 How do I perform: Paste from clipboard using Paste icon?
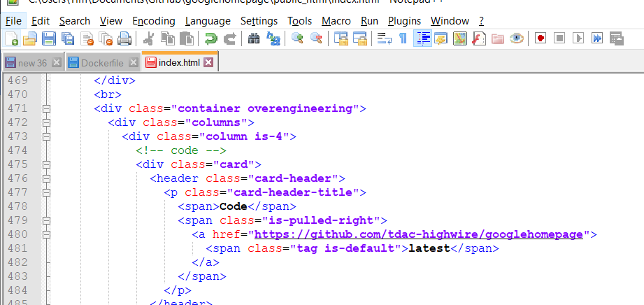pos(187,38)
